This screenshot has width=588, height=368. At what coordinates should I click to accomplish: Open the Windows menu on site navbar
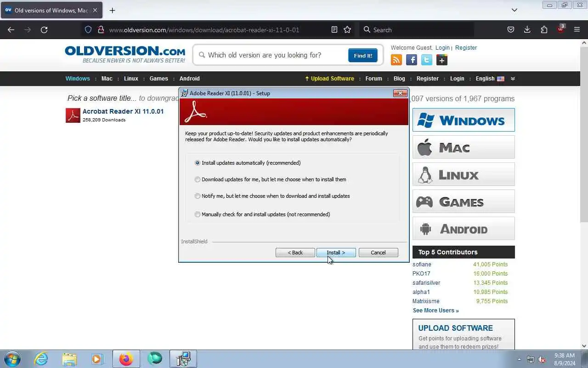click(78, 79)
